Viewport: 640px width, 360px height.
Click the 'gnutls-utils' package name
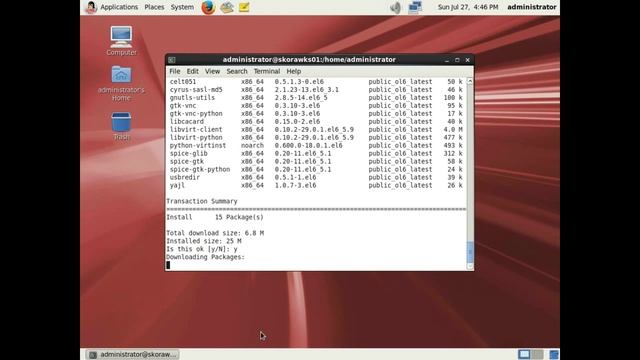click(x=192, y=98)
